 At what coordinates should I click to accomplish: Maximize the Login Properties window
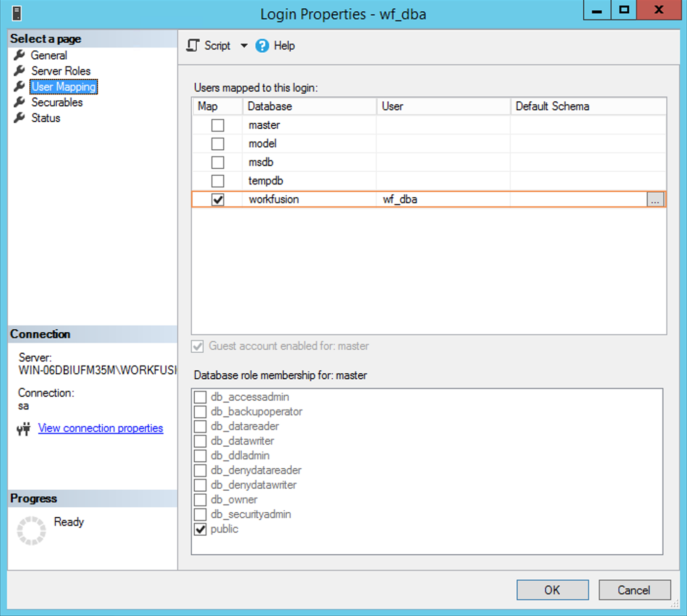pyautogui.click(x=624, y=10)
